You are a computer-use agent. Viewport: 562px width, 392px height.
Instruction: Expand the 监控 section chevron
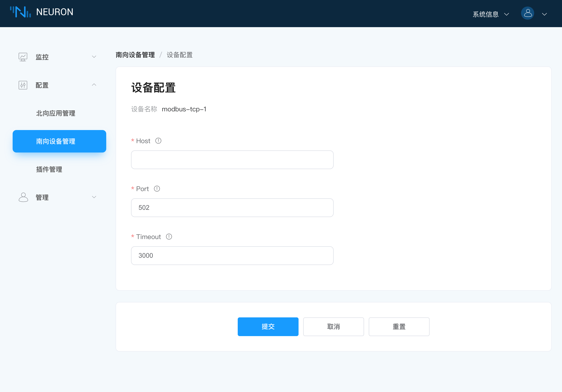point(94,57)
